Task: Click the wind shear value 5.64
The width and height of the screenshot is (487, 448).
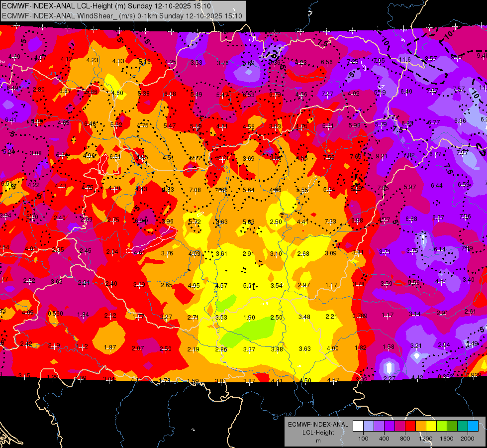Action: 248,190
